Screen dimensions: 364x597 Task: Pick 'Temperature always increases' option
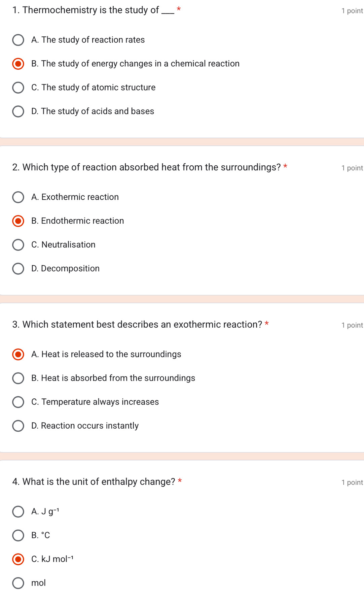tap(18, 402)
